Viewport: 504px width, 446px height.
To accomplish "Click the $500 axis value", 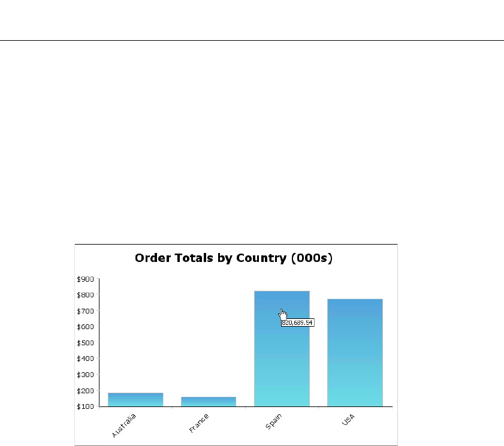I will pyautogui.click(x=85, y=343).
